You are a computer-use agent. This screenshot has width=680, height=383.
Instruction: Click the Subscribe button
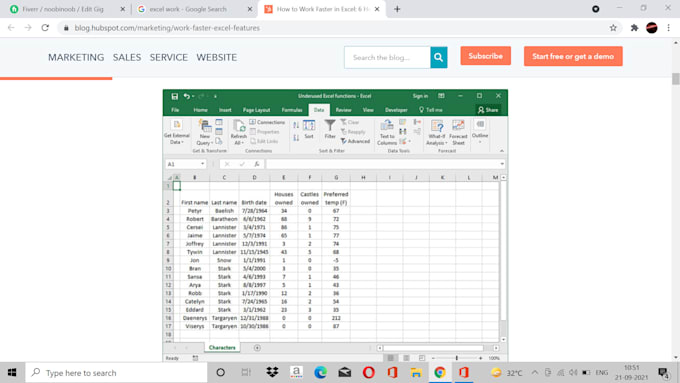pos(485,56)
